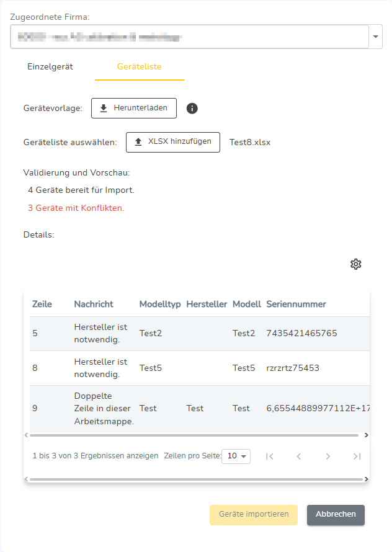Click the '4 Geräte bereit für Import.' text
The width and height of the screenshot is (392, 552).
point(81,190)
